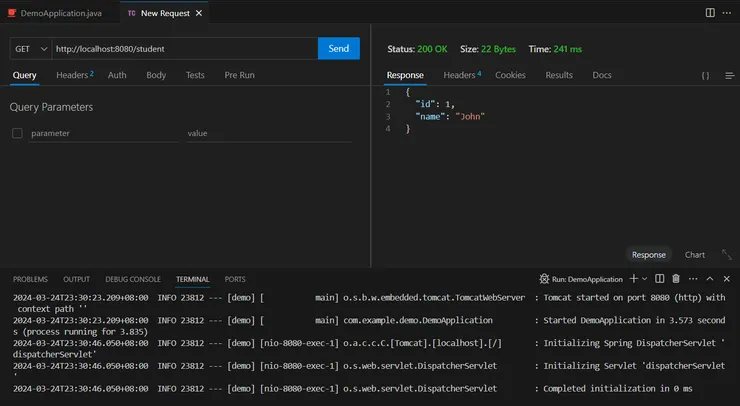Switch response view to Chart
The height and width of the screenshot is (406, 740).
694,255
